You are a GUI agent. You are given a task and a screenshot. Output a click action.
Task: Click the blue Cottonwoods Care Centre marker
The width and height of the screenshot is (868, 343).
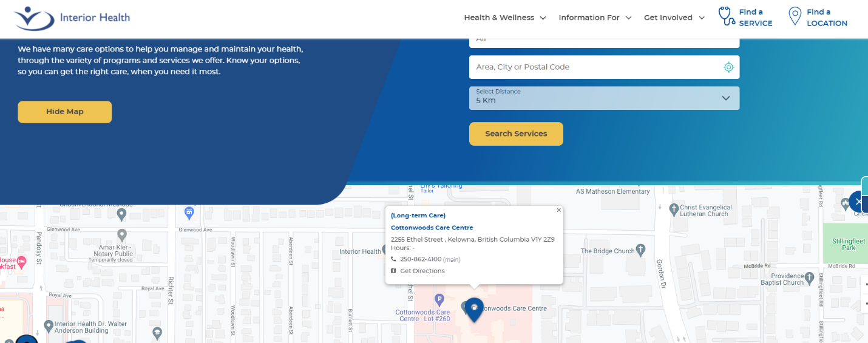(x=474, y=309)
